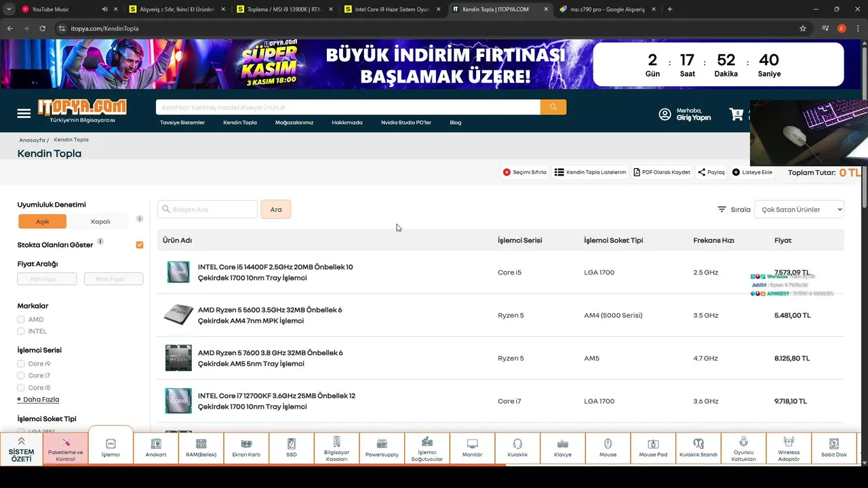The height and width of the screenshot is (488, 868).
Task: Go to Anasayfa breadcrumb link
Action: click(32, 140)
